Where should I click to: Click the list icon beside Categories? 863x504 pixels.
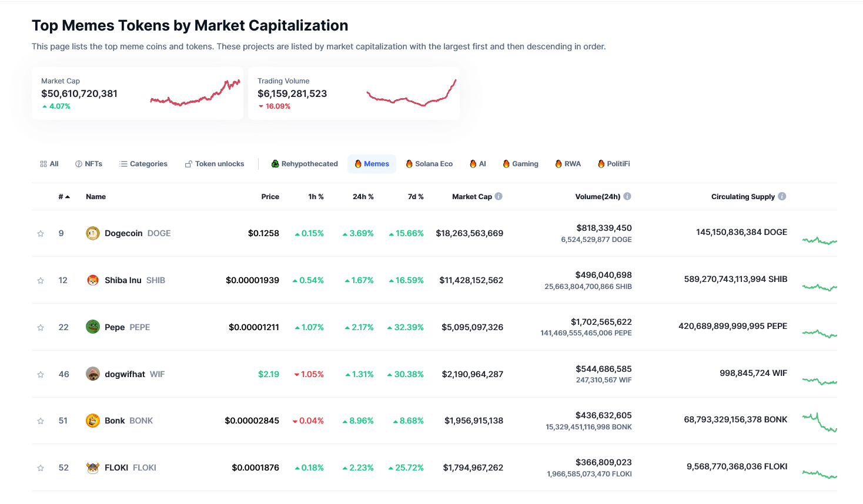(x=123, y=164)
